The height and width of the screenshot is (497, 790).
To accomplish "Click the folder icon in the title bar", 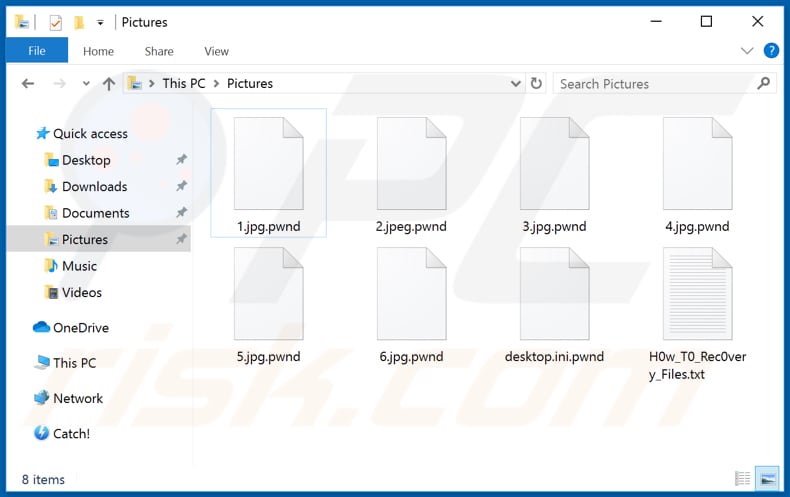I will pos(22,22).
